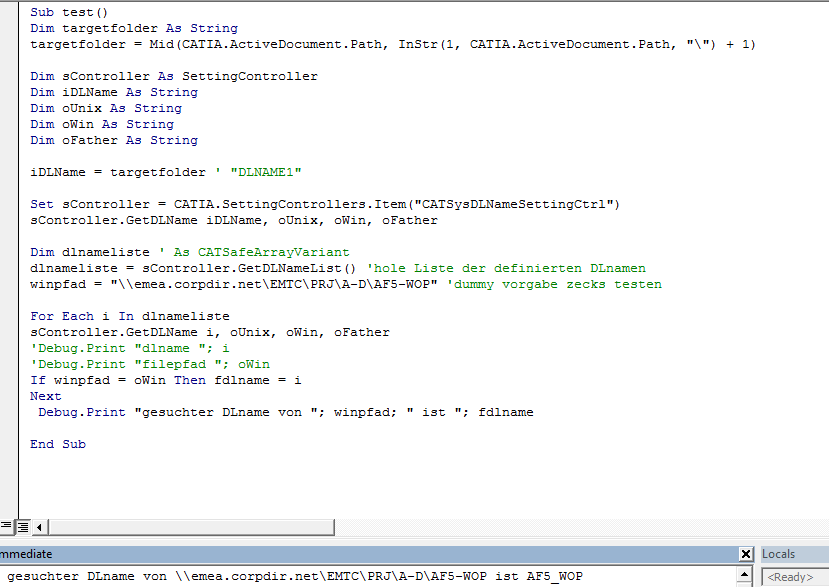This screenshot has width=829, height=587.
Task: Click 'Dim iDLName As String' line
Action: [114, 92]
